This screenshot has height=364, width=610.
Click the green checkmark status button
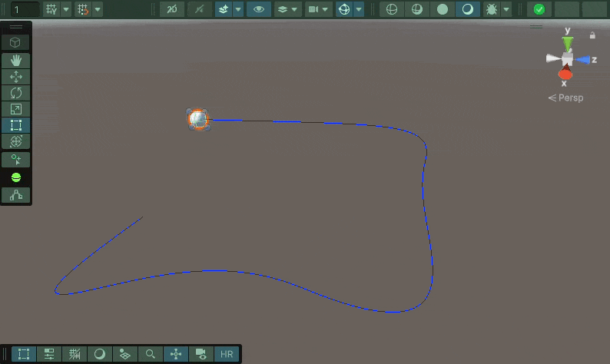tap(539, 9)
